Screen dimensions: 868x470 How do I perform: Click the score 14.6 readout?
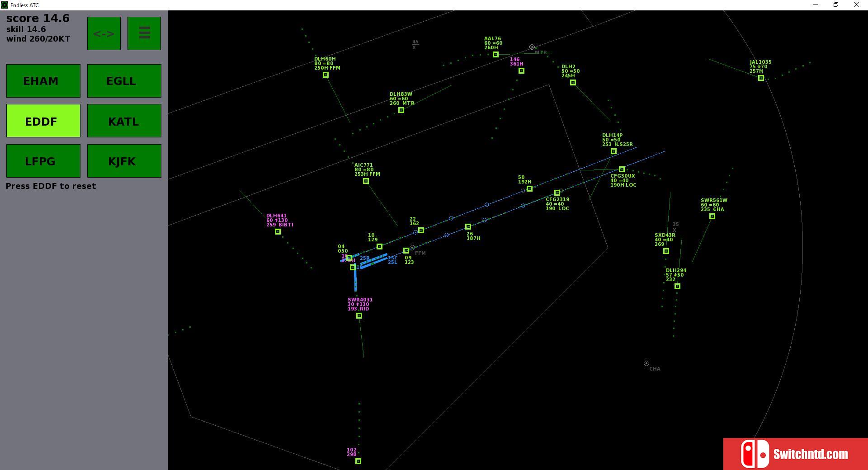[38, 19]
